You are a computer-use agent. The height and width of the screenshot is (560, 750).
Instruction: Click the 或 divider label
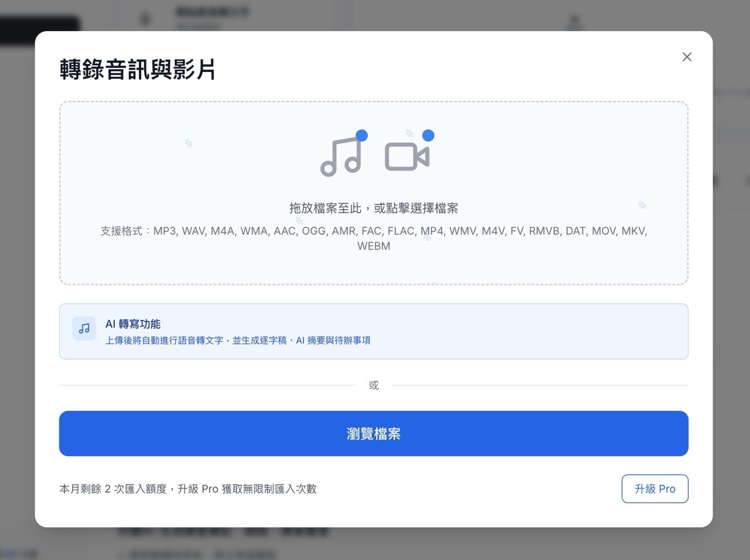[373, 385]
